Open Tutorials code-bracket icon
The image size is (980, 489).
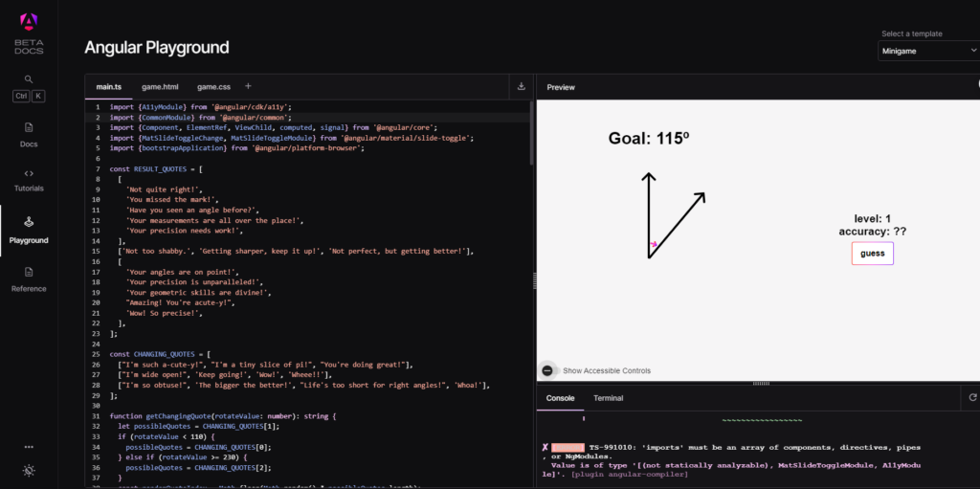click(x=29, y=173)
